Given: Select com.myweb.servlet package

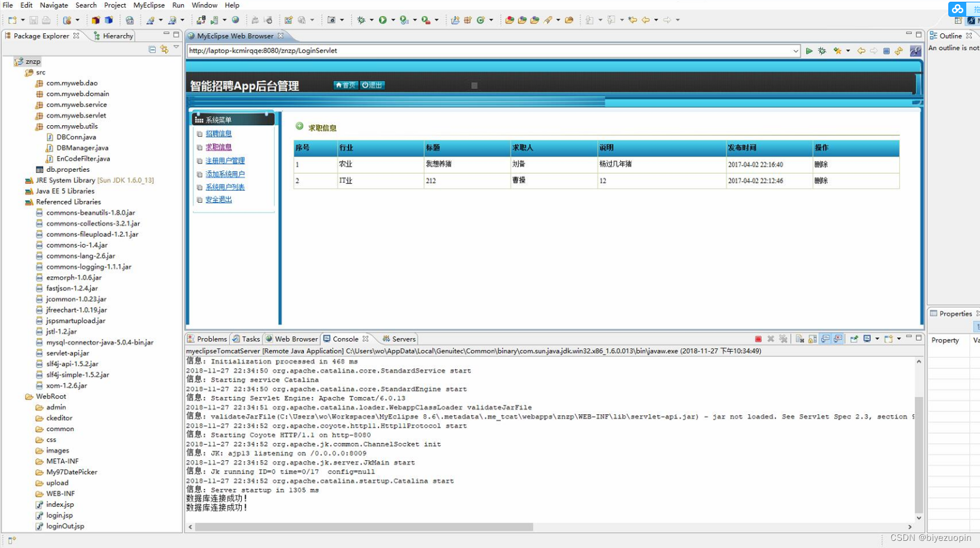Looking at the screenshot, I should tap(76, 115).
